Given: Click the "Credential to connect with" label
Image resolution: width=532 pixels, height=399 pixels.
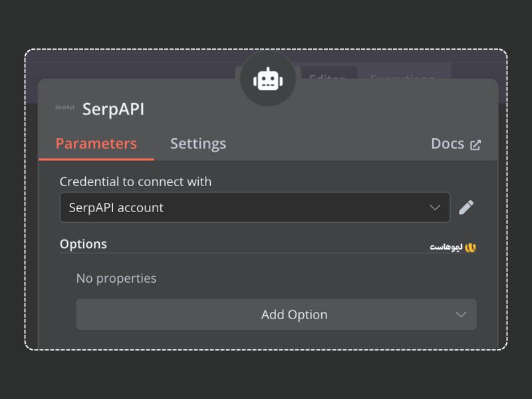Looking at the screenshot, I should pyautogui.click(x=136, y=182).
